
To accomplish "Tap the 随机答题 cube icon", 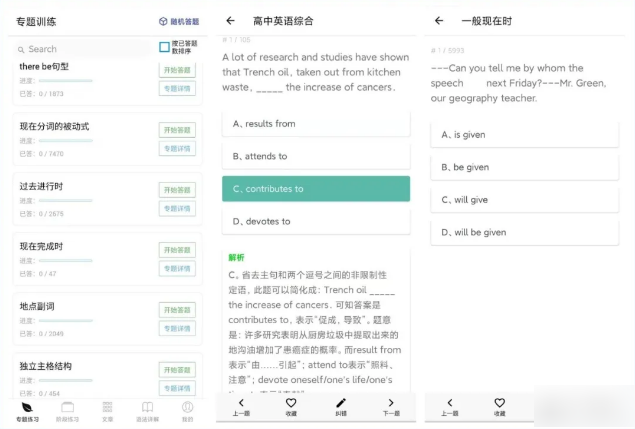I will [163, 21].
